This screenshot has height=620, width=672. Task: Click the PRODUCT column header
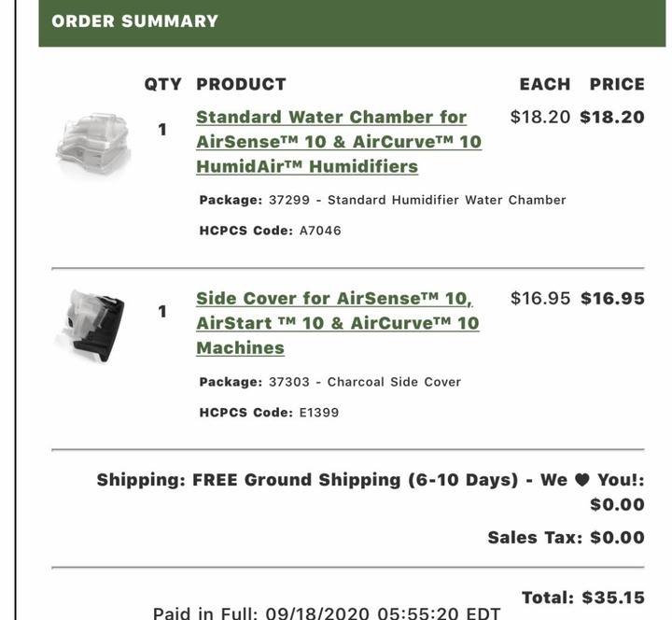pos(241,84)
